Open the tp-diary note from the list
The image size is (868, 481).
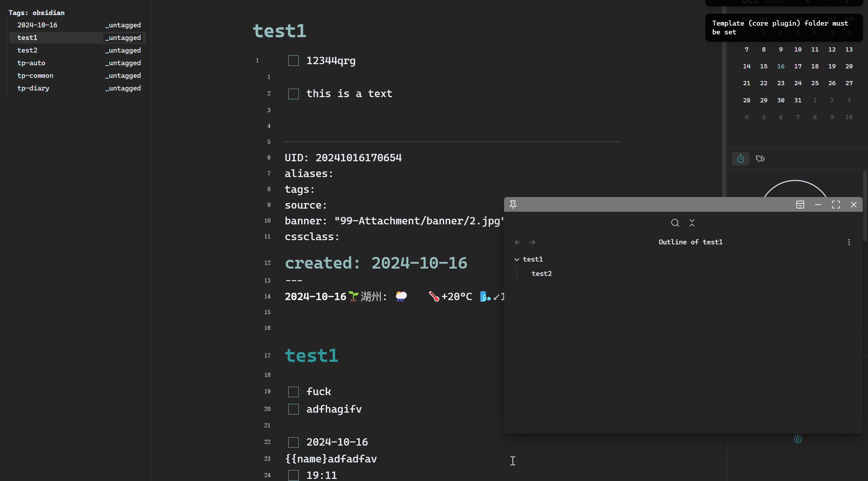click(x=33, y=88)
